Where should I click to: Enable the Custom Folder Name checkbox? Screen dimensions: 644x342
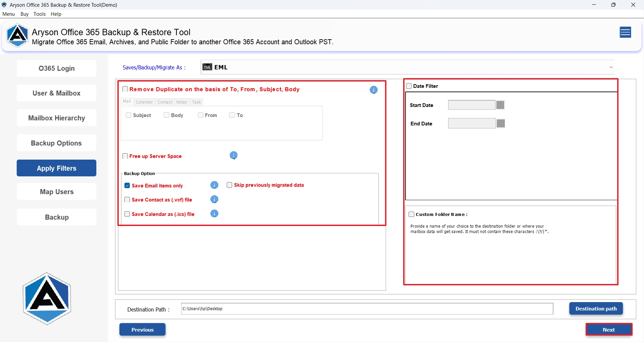412,214
